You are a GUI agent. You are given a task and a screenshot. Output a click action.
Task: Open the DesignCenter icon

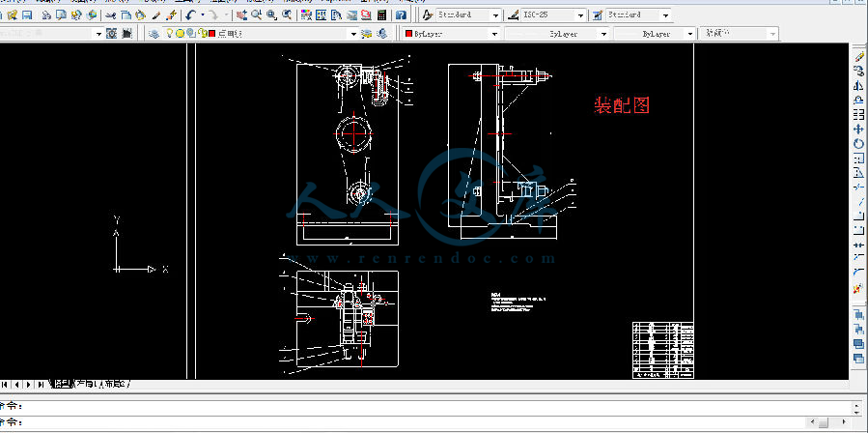click(x=321, y=14)
